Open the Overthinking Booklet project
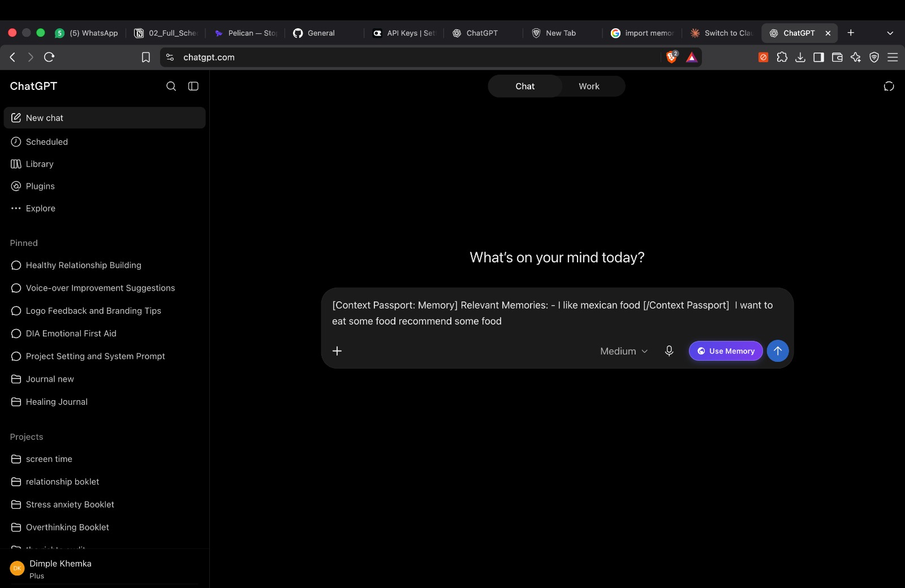 (x=105, y=527)
